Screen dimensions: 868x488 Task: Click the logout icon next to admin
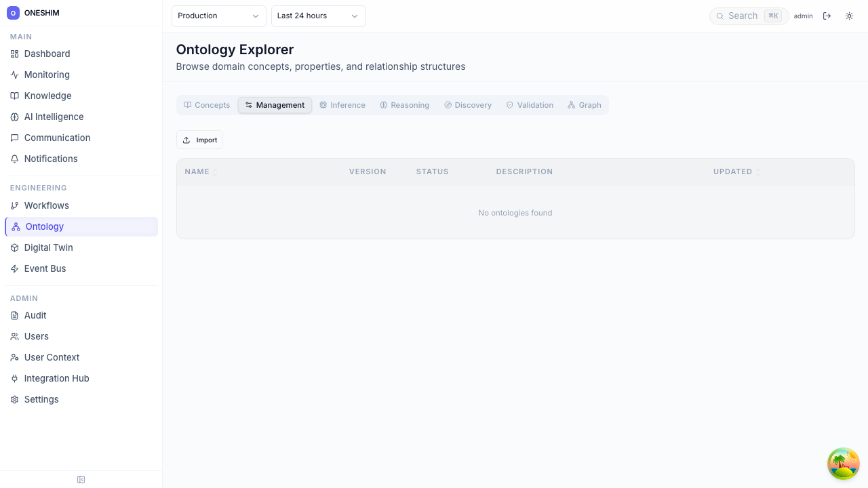(827, 16)
